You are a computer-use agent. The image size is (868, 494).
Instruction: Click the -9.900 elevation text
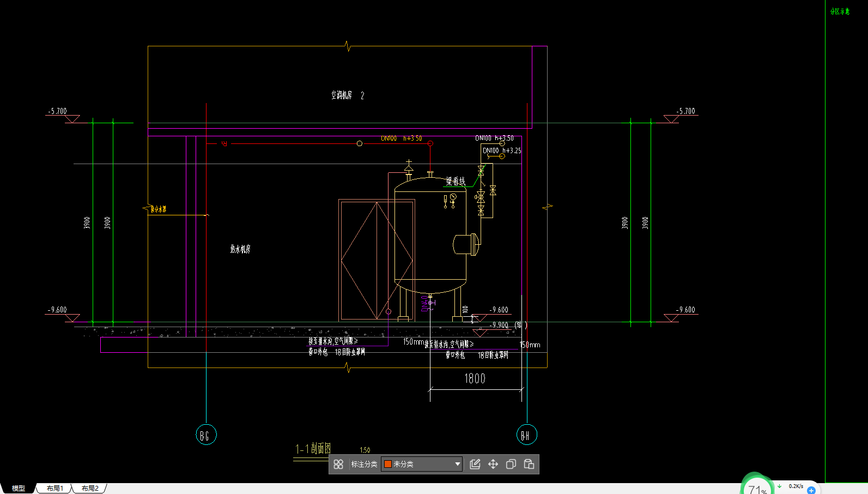pyautogui.click(x=499, y=324)
